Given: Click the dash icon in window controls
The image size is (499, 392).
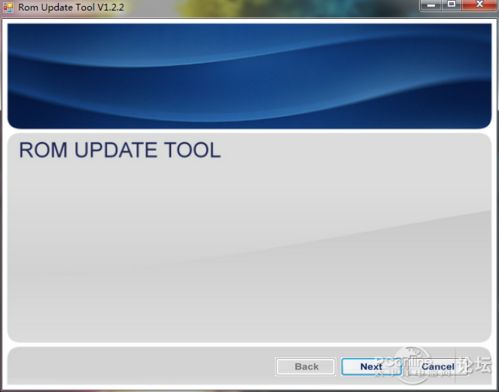Looking at the screenshot, I should tap(431, 5).
